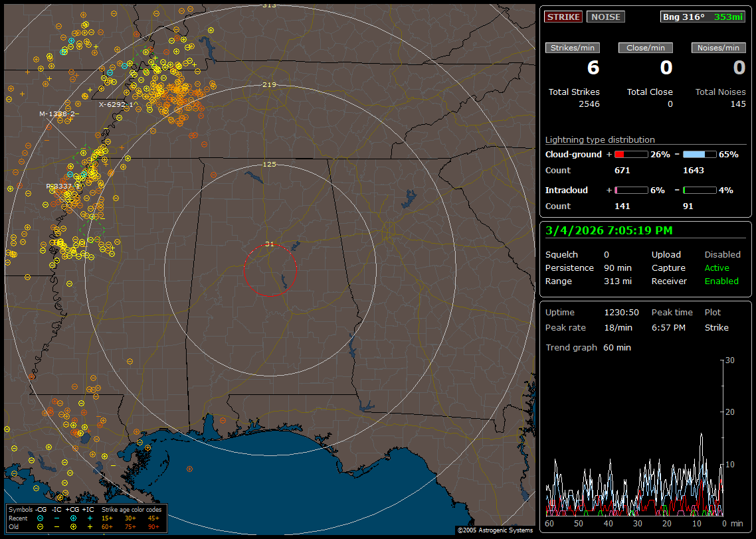Click the cyan recent +CG legend symbol
The image size is (756, 539).
74,518
